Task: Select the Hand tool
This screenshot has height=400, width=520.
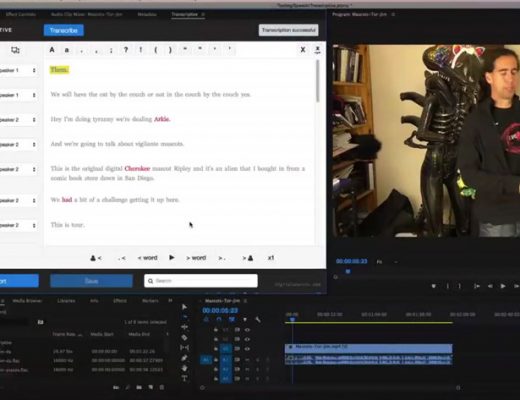Action: click(184, 368)
